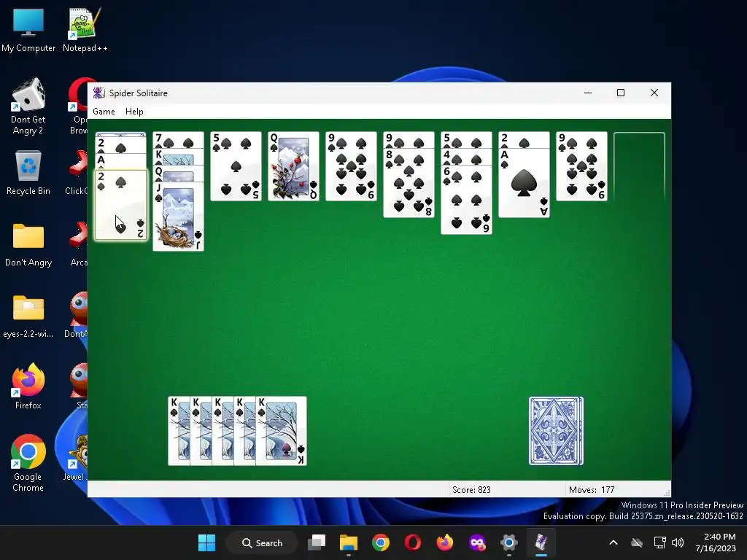This screenshot has height=560, width=747.
Task: Click the empty tableau column slot
Action: pos(639,166)
